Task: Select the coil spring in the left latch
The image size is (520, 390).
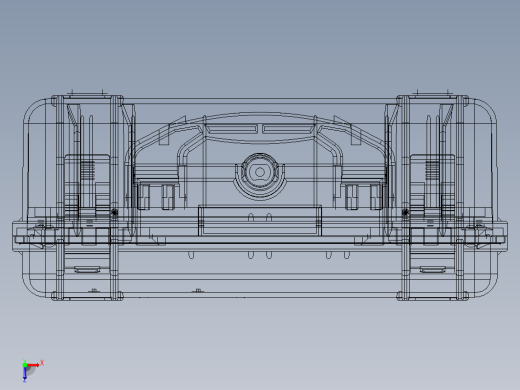Action: point(88,171)
